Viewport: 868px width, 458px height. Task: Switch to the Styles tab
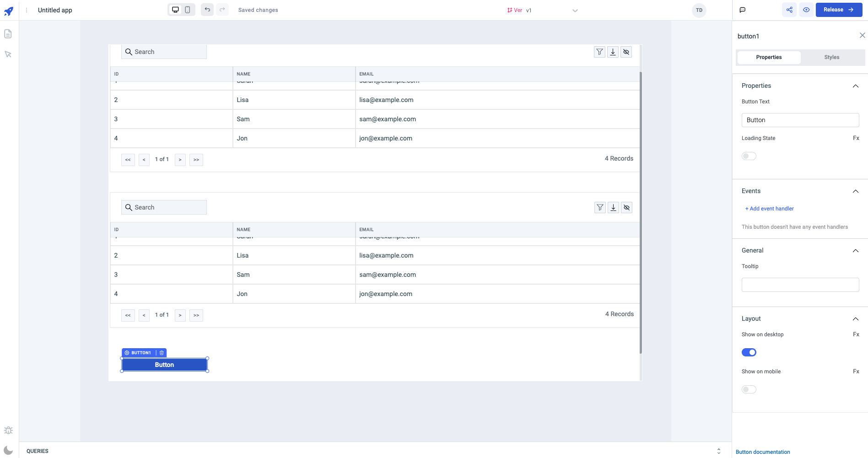tap(831, 57)
